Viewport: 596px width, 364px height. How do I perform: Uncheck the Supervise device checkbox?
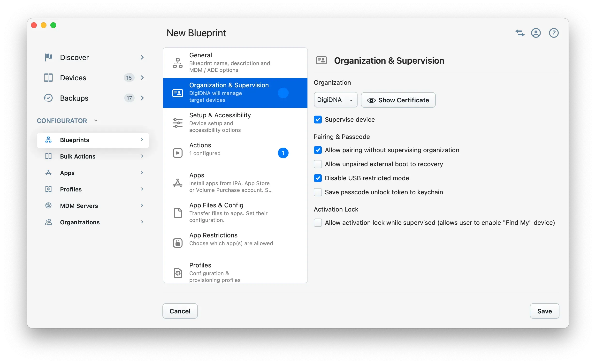(x=318, y=119)
